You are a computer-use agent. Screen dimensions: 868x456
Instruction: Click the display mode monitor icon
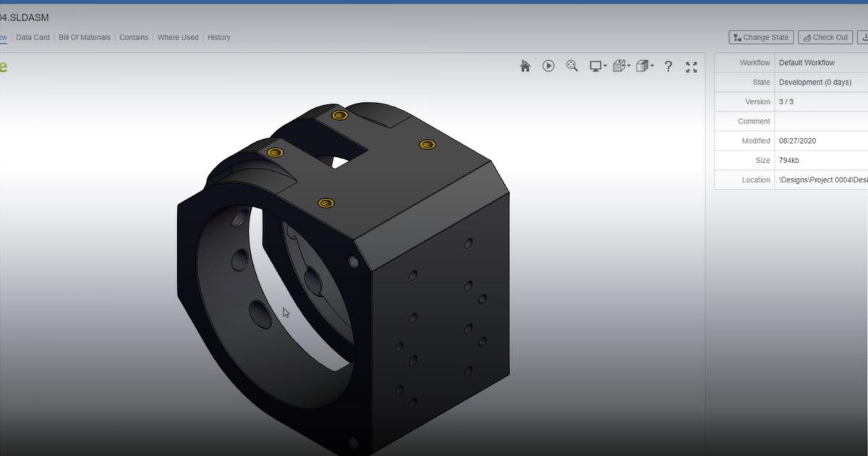coord(593,66)
